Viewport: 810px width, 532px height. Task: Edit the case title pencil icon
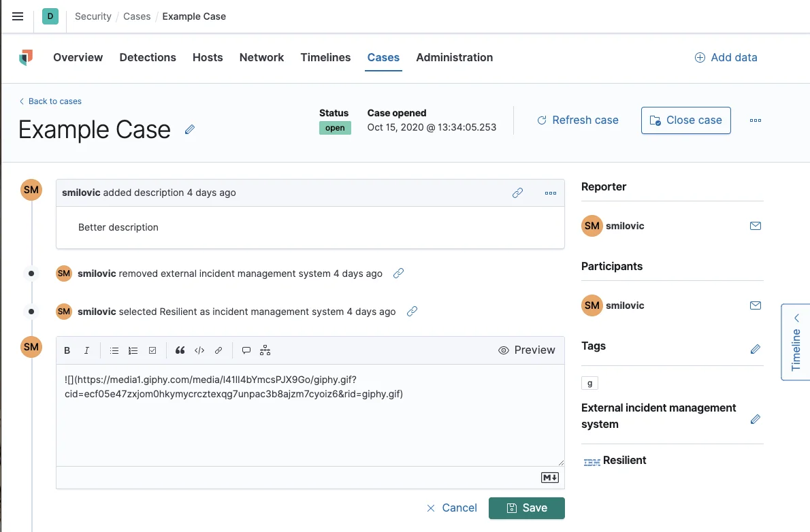tap(190, 129)
